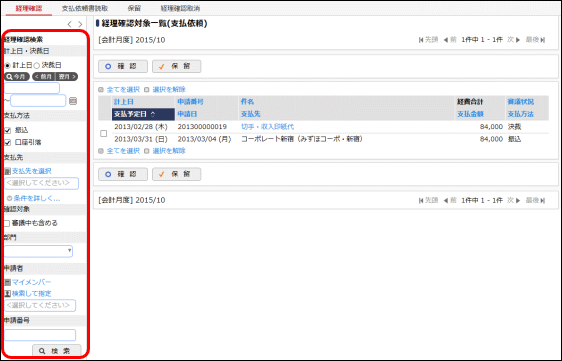Go to 先頭 page in top pager

[x=429, y=40]
